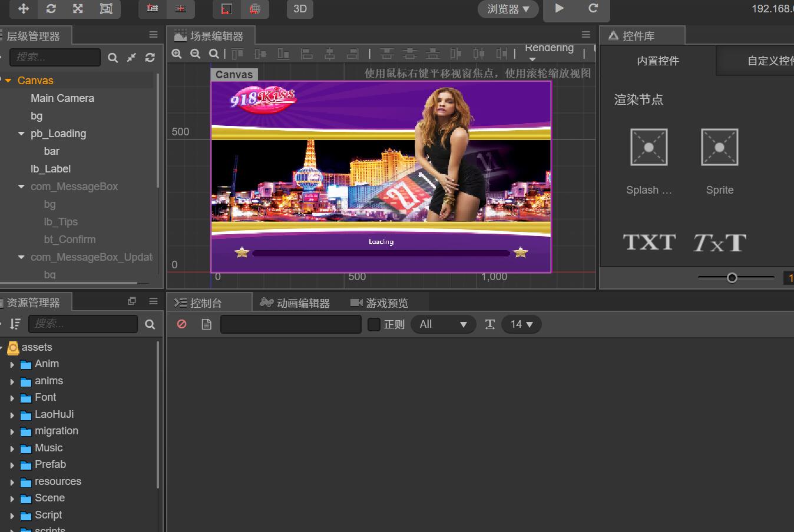The width and height of the screenshot is (794, 532).
Task: Switch to the 动画编辑器 tab
Action: 295,303
